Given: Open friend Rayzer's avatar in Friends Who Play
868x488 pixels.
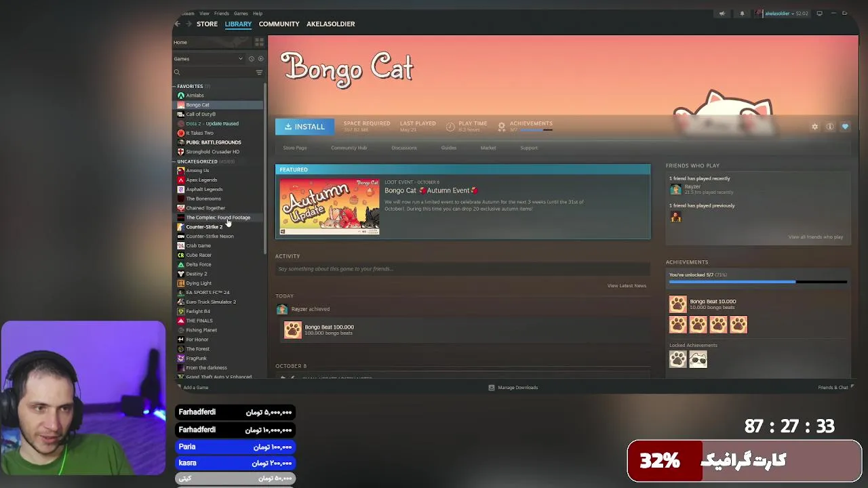Looking at the screenshot, I should click(675, 190).
